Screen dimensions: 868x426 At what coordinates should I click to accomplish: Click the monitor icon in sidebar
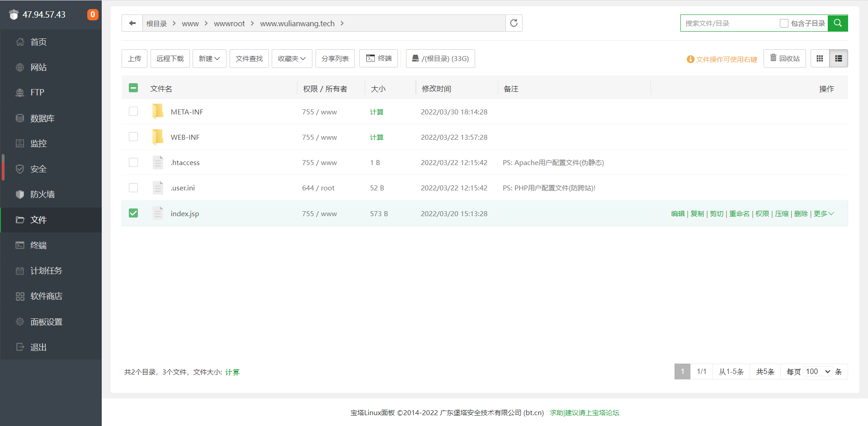pos(20,143)
